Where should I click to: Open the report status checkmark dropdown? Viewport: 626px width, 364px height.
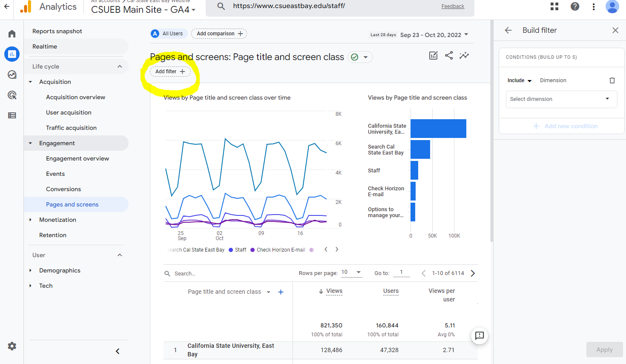point(360,57)
